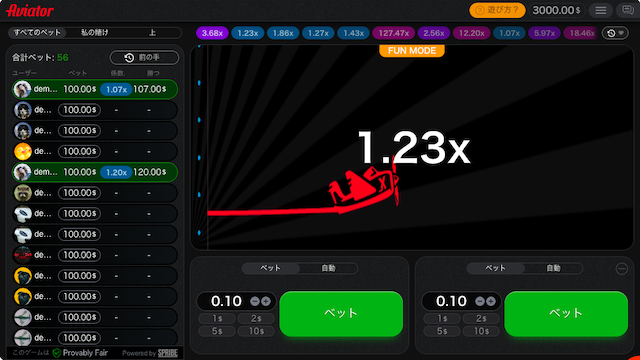The width and height of the screenshot is (640, 360).
Task: Select the 10$ quick amount in left panel
Action: 256,331
